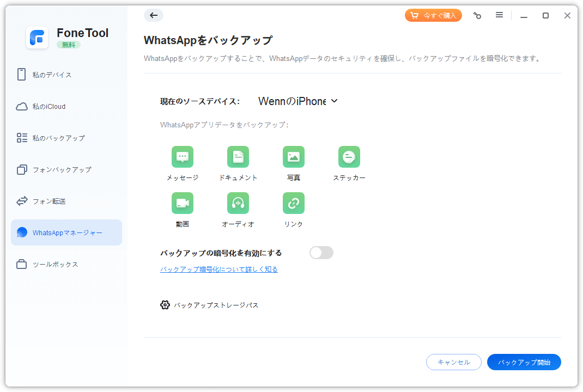Select the リンク (Links) backup icon
583x392 pixels.
tap(294, 203)
